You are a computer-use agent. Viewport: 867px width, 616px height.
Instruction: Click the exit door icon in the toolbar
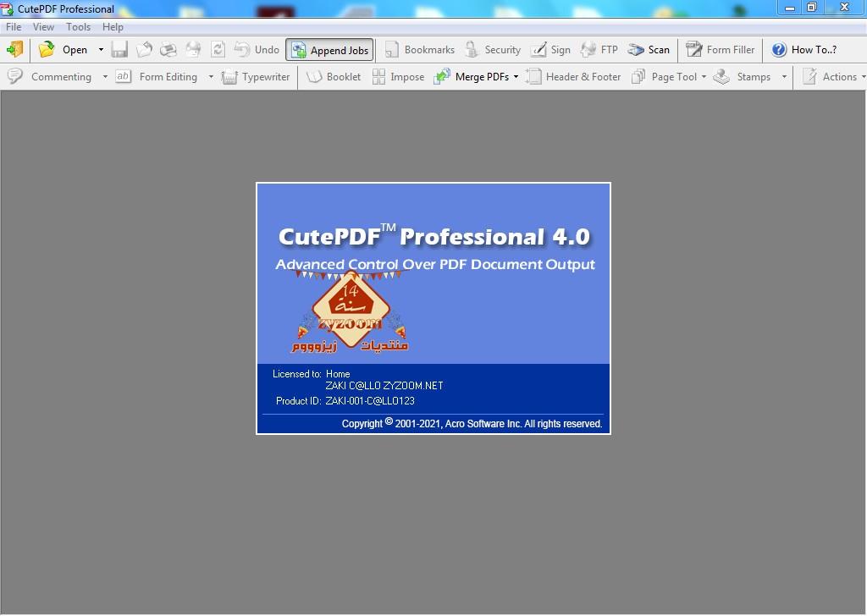(15, 50)
